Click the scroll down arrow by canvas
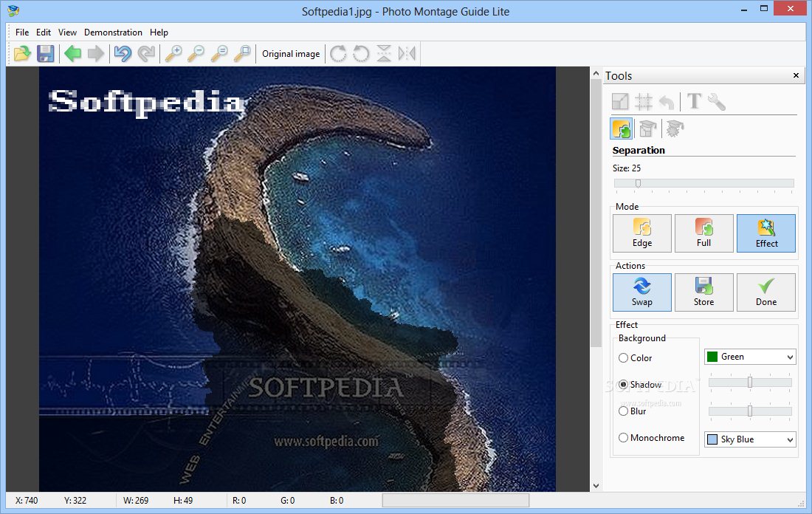Screen dimensions: 812x514 click(596, 485)
